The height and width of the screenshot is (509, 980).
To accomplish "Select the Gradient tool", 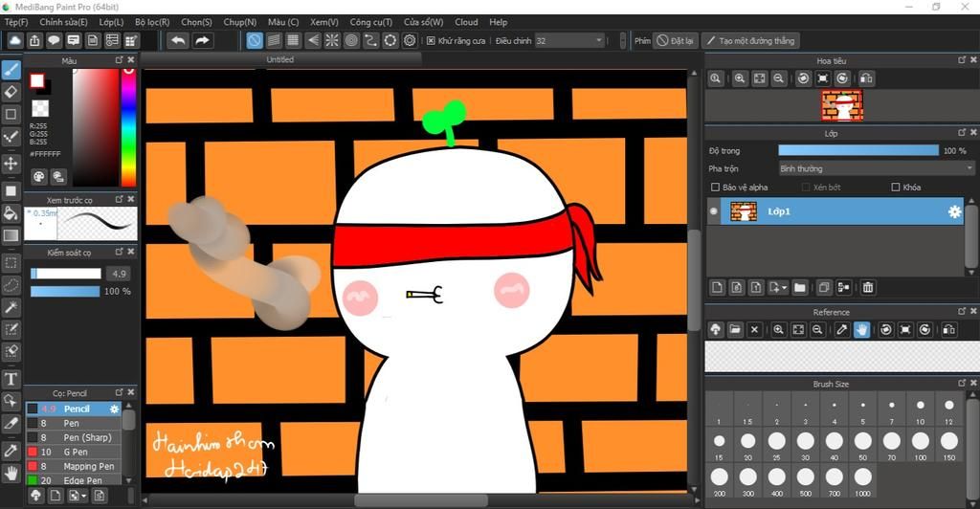I will tap(11, 235).
